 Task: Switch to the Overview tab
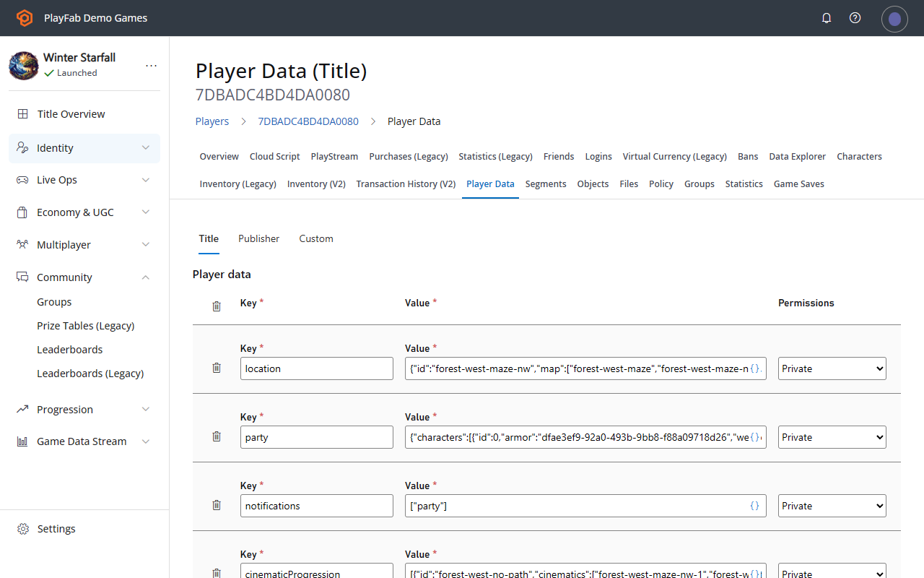[x=219, y=157]
